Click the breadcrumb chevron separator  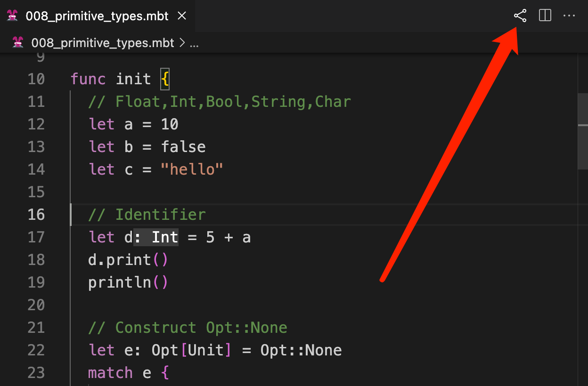182,43
